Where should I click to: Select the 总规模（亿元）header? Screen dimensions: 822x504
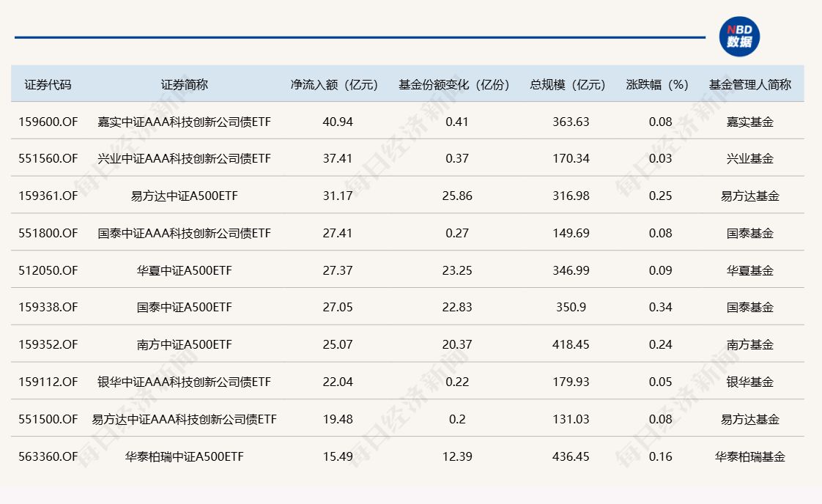[566, 84]
